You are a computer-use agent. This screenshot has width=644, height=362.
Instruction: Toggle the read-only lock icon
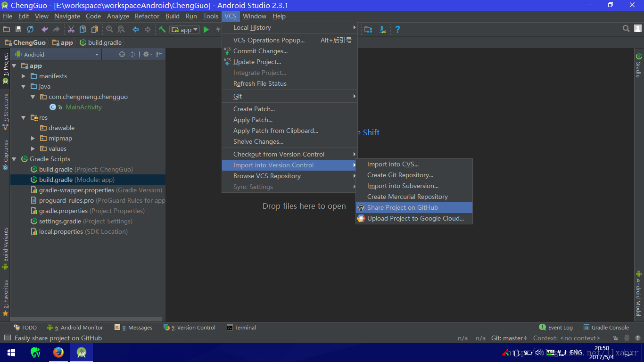pyautogui.click(x=616, y=338)
